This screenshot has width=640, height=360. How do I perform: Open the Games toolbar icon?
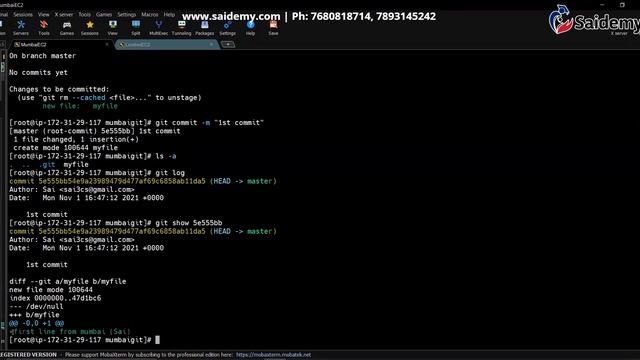pos(67,28)
